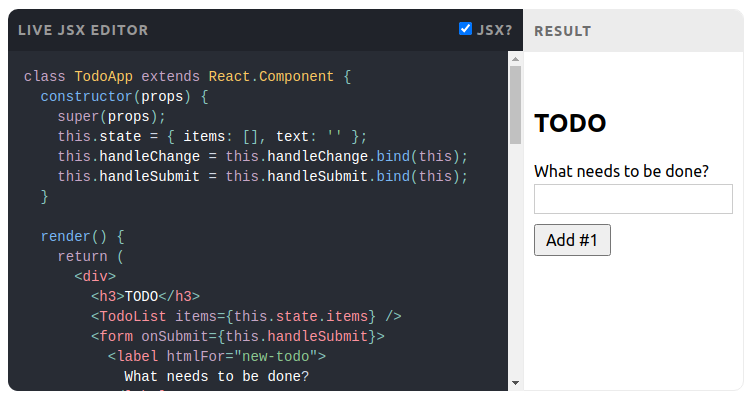Click the '<div>' code line
Image resolution: width=750 pixels, height=399 pixels.
click(95, 277)
